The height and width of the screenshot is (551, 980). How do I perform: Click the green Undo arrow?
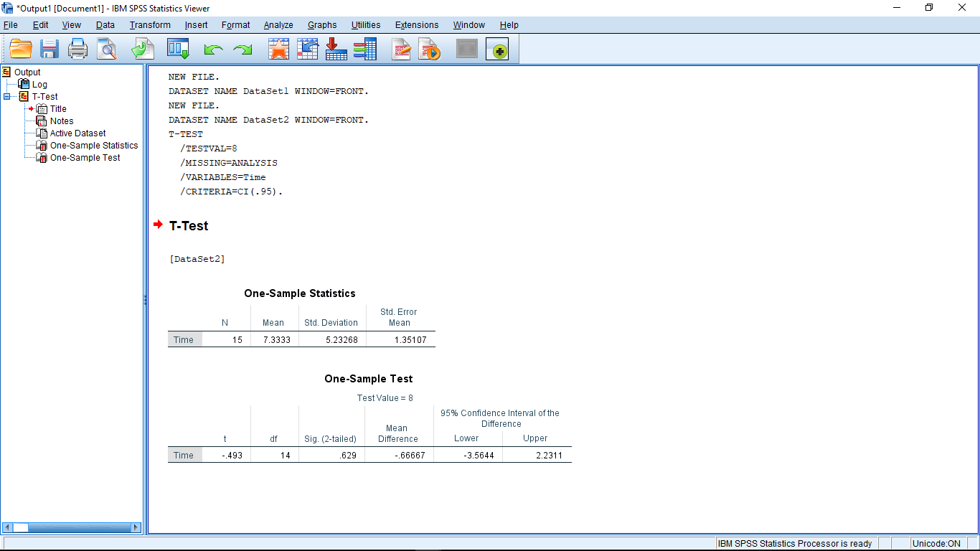coord(213,50)
